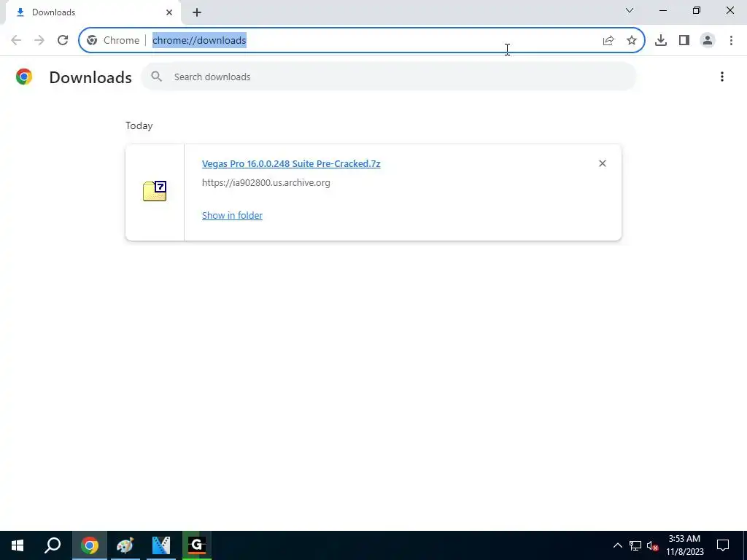747x560 pixels.
Task: Click Show in folder link
Action: coord(232,215)
